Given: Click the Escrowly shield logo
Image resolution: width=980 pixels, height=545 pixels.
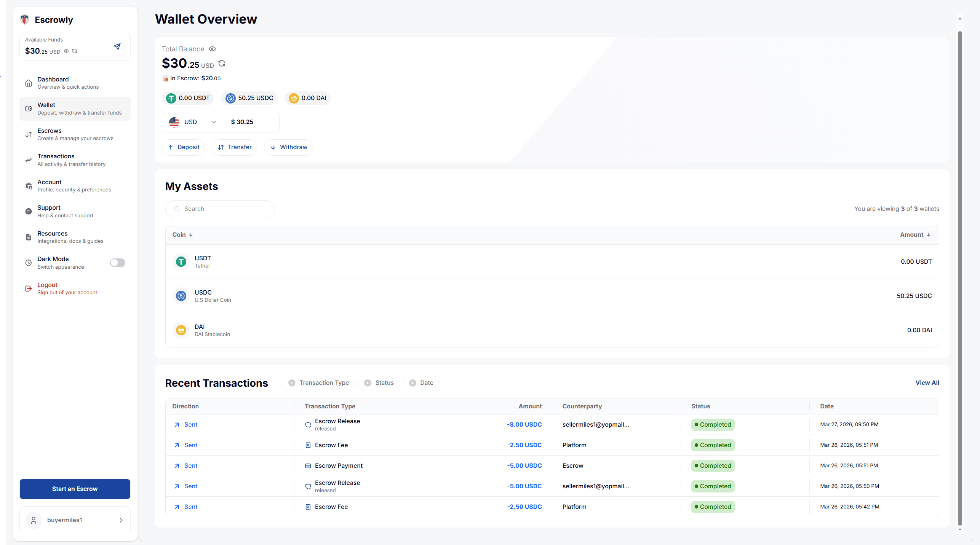Looking at the screenshot, I should coord(25,19).
